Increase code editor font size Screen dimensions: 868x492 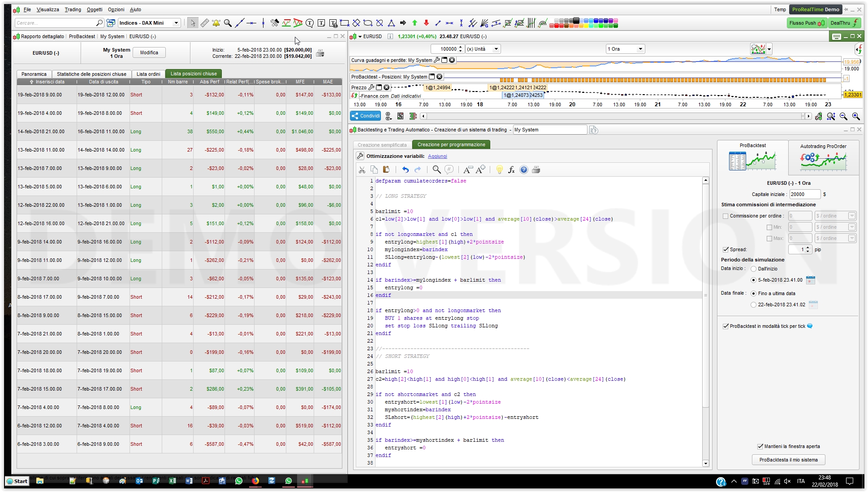481,170
